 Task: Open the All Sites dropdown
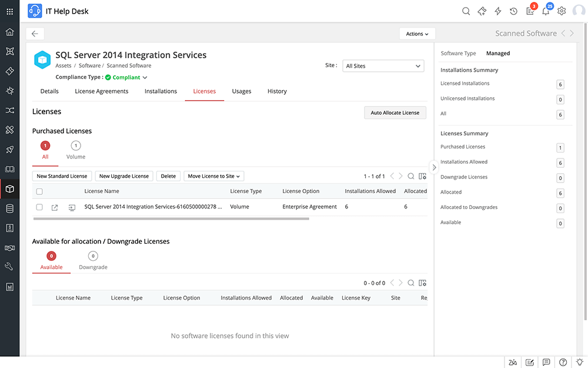(x=383, y=65)
